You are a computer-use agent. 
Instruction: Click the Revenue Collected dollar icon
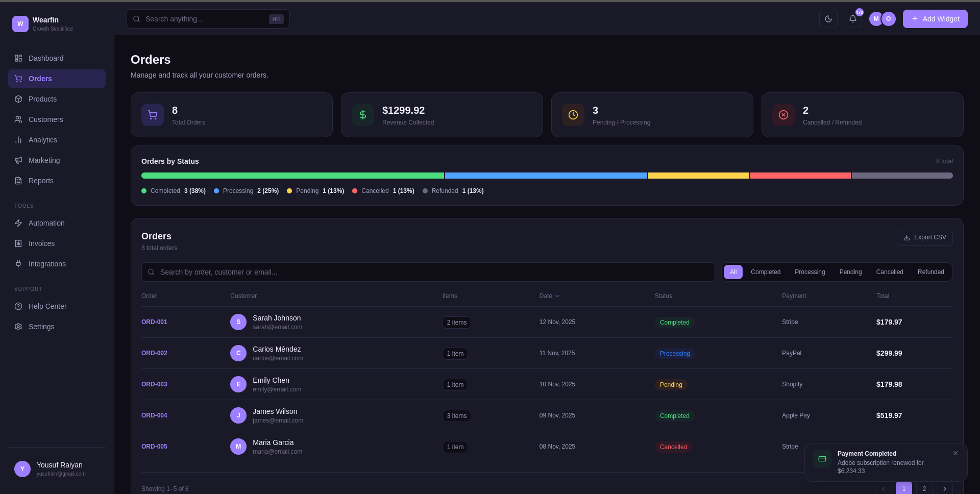363,115
